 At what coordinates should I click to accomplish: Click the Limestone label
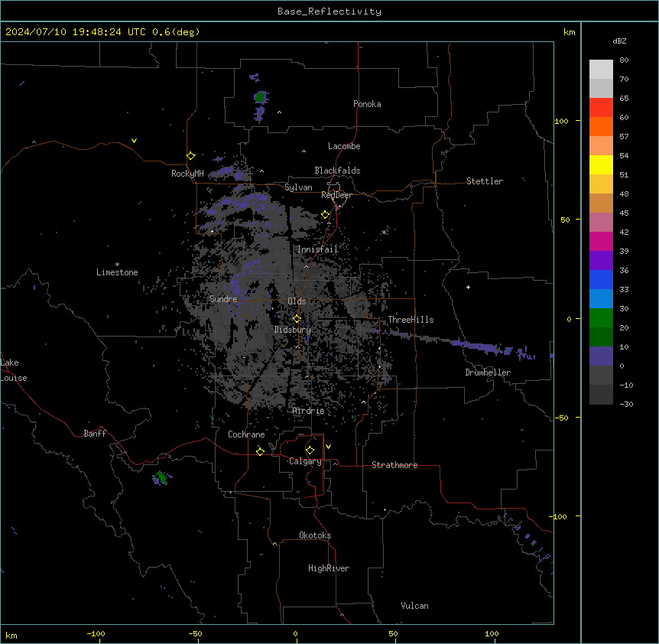117,272
